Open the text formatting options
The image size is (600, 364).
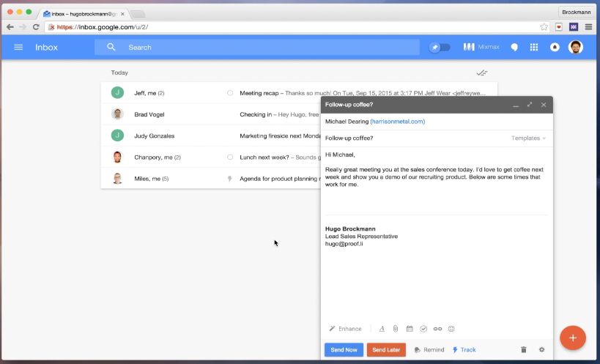click(x=382, y=329)
